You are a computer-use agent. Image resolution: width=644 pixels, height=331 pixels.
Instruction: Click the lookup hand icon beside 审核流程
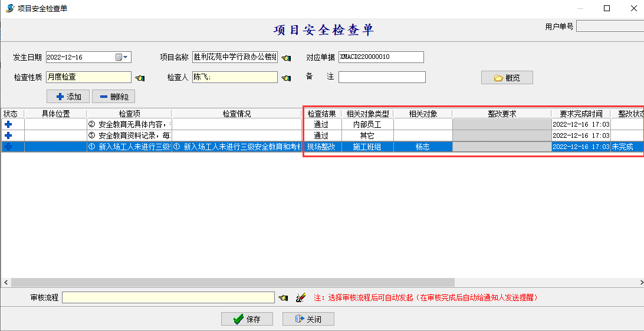284,298
